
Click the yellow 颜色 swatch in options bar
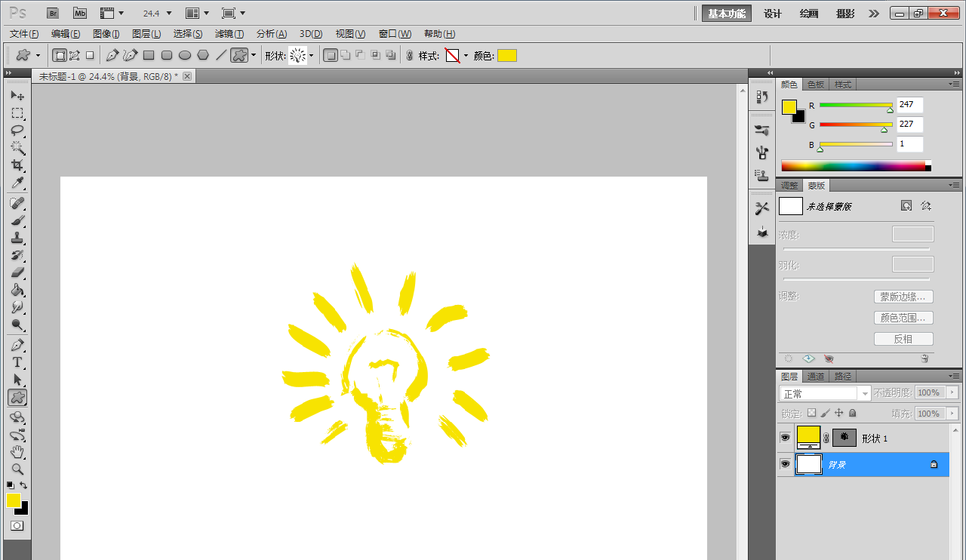[506, 55]
